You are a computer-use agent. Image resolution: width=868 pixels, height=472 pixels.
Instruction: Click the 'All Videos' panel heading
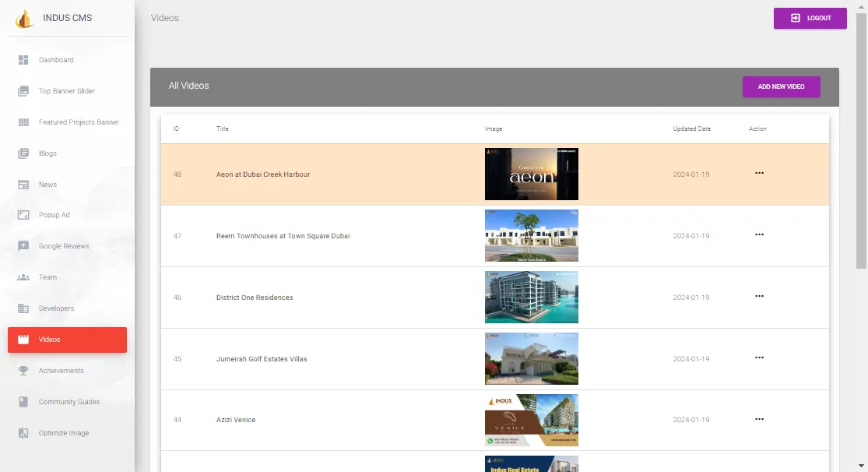(x=188, y=86)
